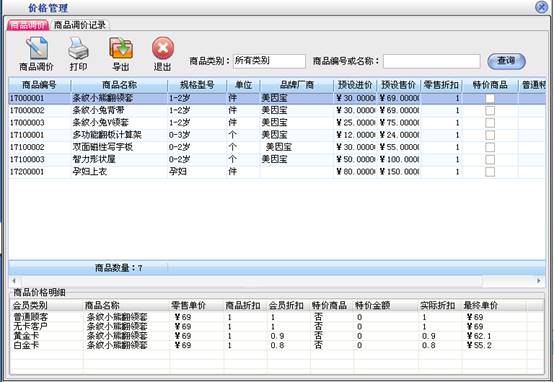Click the 查询 search button
The width and height of the screenshot is (554, 382).
point(506,61)
